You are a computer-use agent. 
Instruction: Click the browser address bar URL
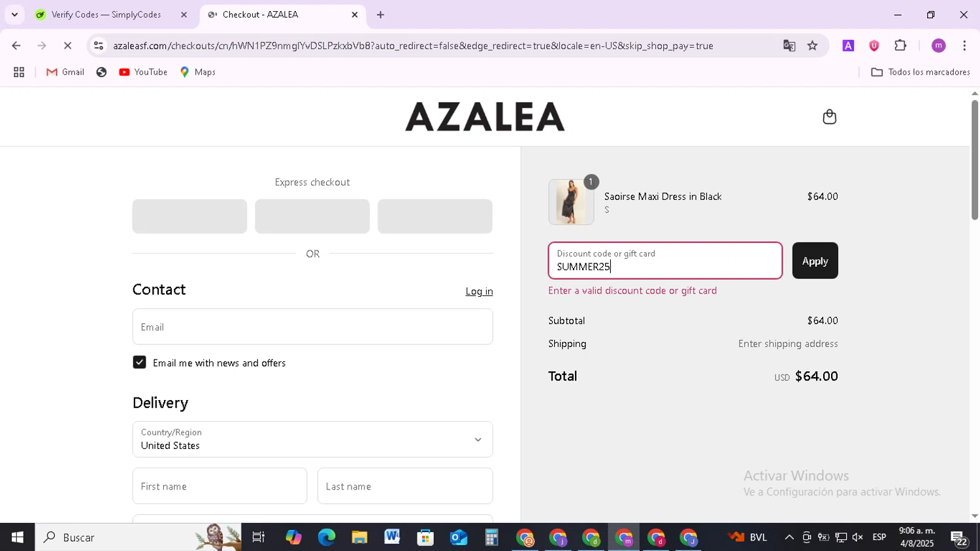click(413, 46)
